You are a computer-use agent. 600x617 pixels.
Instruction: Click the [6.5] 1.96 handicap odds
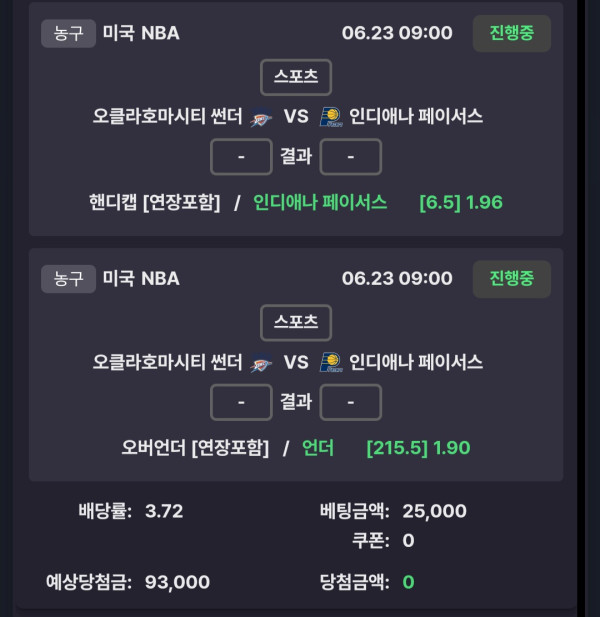click(461, 203)
